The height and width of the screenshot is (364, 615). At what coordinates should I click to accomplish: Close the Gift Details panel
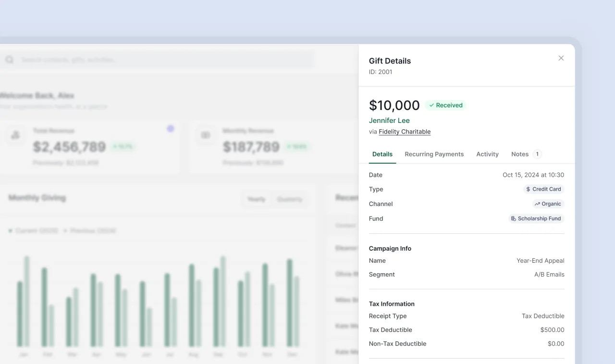pos(561,58)
